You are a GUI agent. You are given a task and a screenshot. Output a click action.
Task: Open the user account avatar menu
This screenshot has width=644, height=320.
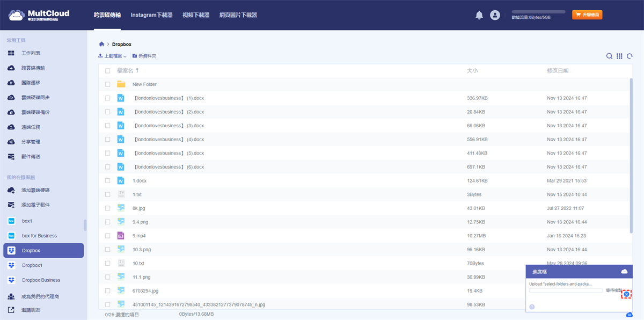click(x=495, y=16)
